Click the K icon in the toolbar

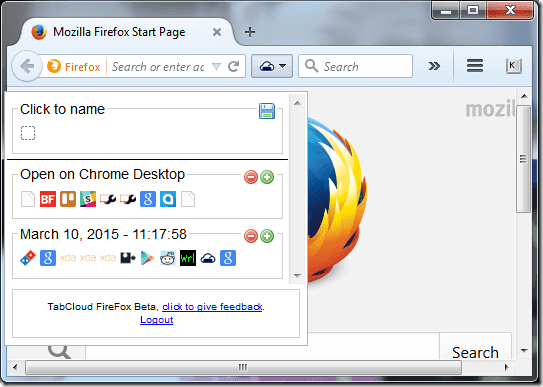click(x=514, y=66)
